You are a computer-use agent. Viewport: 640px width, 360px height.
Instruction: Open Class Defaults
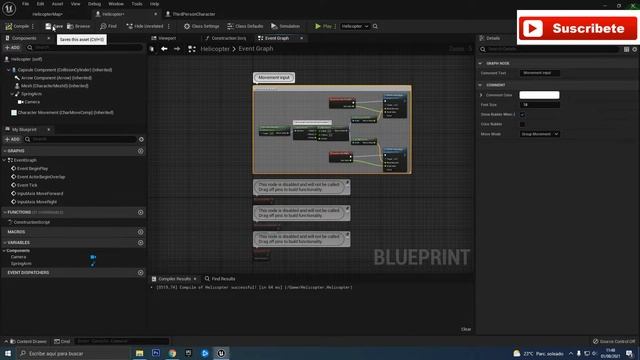[x=245, y=26]
